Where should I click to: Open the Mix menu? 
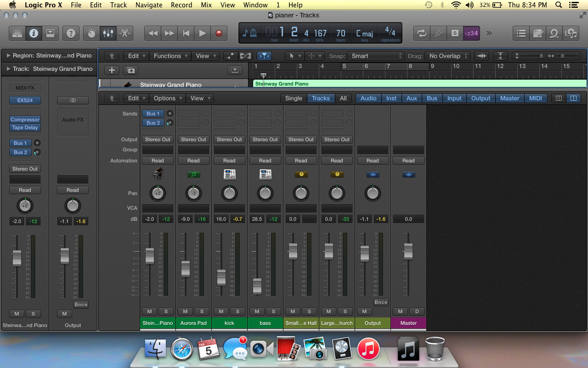pos(206,5)
